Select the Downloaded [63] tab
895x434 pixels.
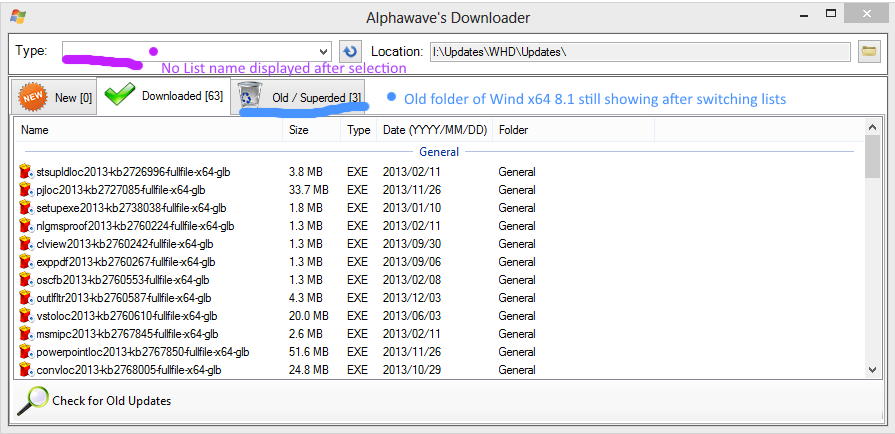(181, 96)
